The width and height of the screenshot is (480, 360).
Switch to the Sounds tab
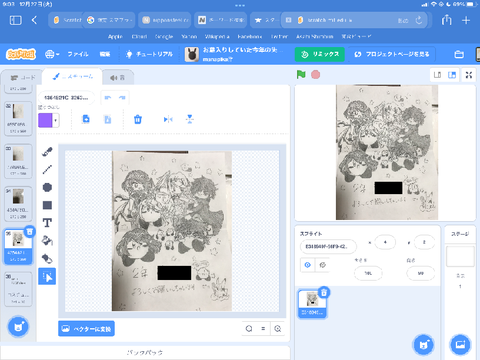click(x=117, y=77)
